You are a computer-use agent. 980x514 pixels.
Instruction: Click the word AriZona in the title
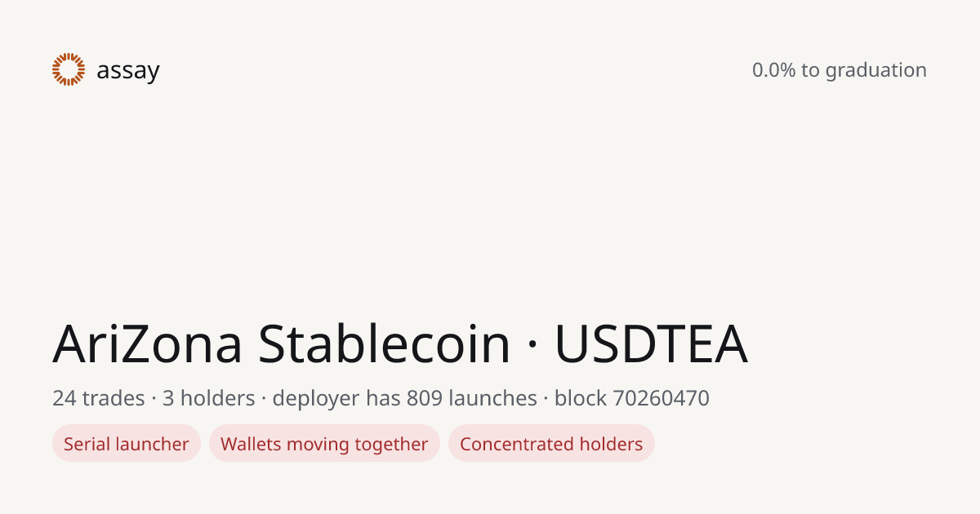[x=148, y=343]
